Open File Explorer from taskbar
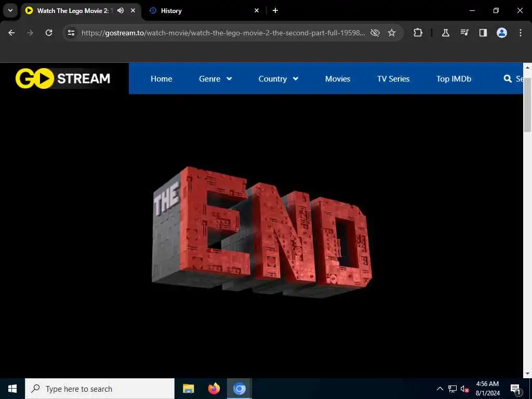This screenshot has width=532, height=399. [x=188, y=389]
